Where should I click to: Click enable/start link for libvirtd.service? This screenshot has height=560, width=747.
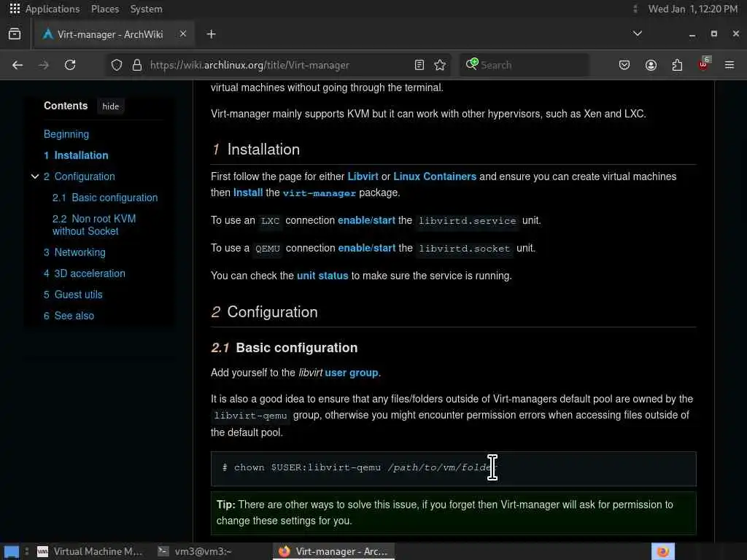366,220
